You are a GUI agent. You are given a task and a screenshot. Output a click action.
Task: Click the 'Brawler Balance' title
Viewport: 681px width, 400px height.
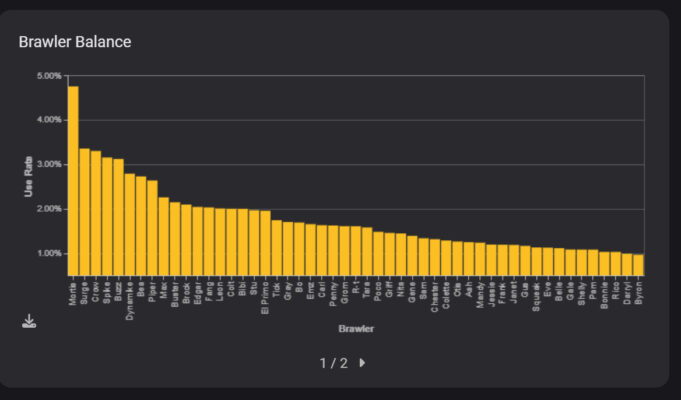click(75, 42)
